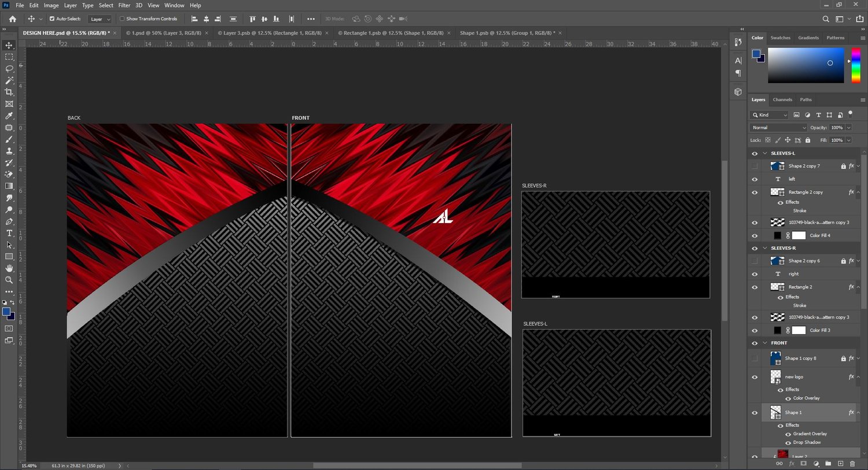Pick a color in the Color panel field
This screenshot has width=868, height=470.
point(806,65)
